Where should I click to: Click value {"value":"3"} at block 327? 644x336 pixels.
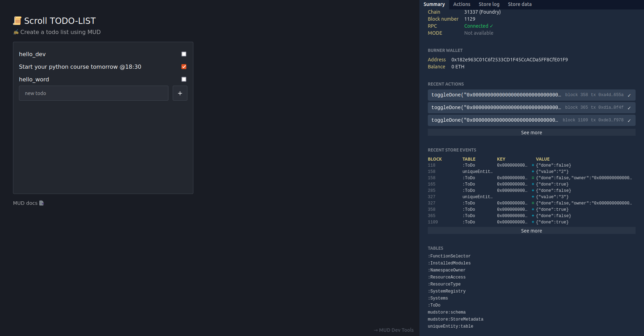(x=552, y=197)
